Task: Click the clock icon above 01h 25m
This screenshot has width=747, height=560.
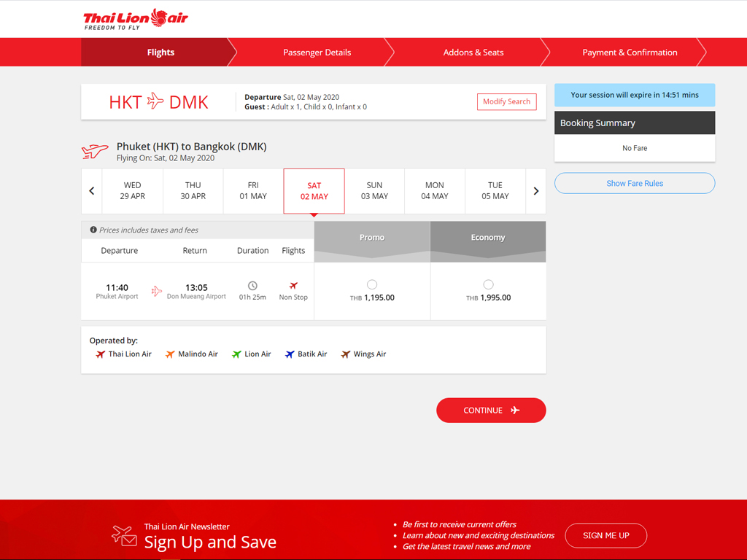Action: tap(252, 286)
